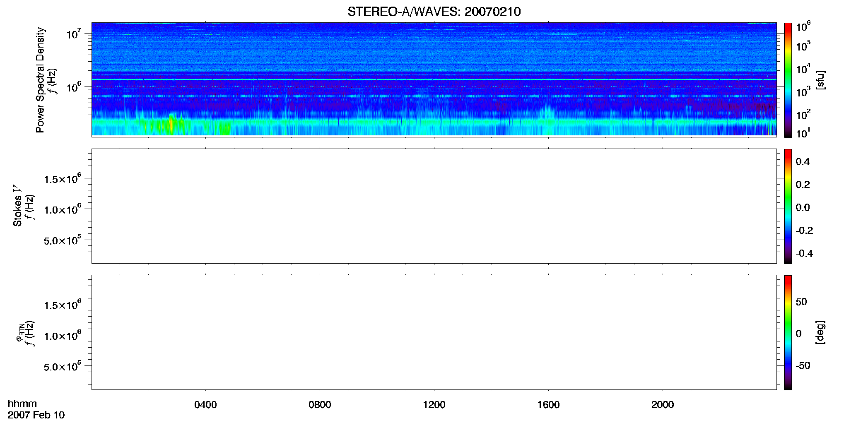Click the 2007 Feb 10 date label
This screenshot has width=868, height=447.
(x=36, y=415)
